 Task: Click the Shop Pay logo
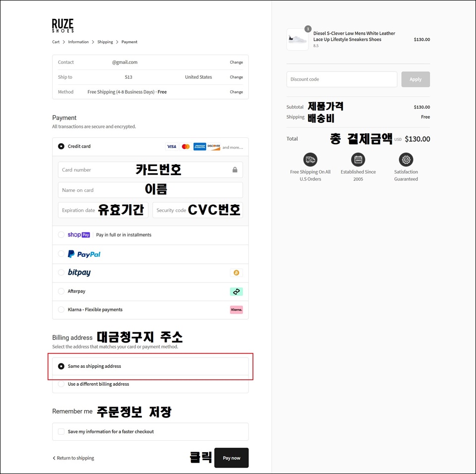pyautogui.click(x=79, y=235)
